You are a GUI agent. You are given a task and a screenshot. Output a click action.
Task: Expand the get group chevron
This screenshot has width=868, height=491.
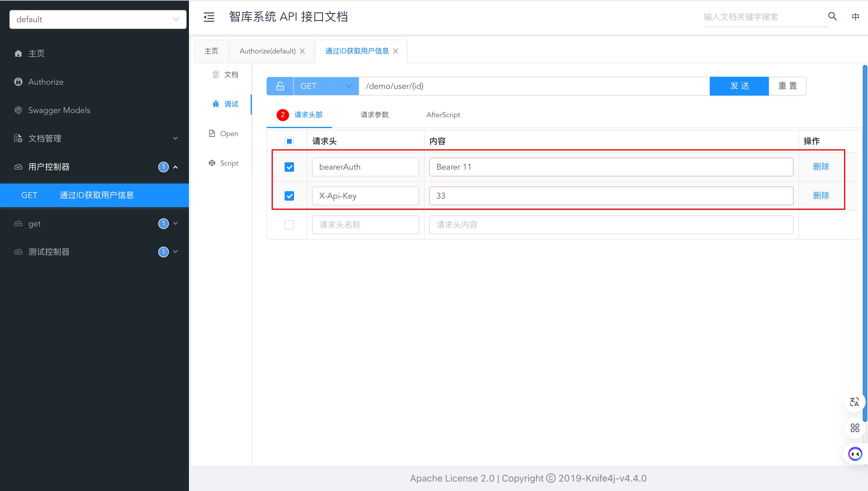(175, 223)
